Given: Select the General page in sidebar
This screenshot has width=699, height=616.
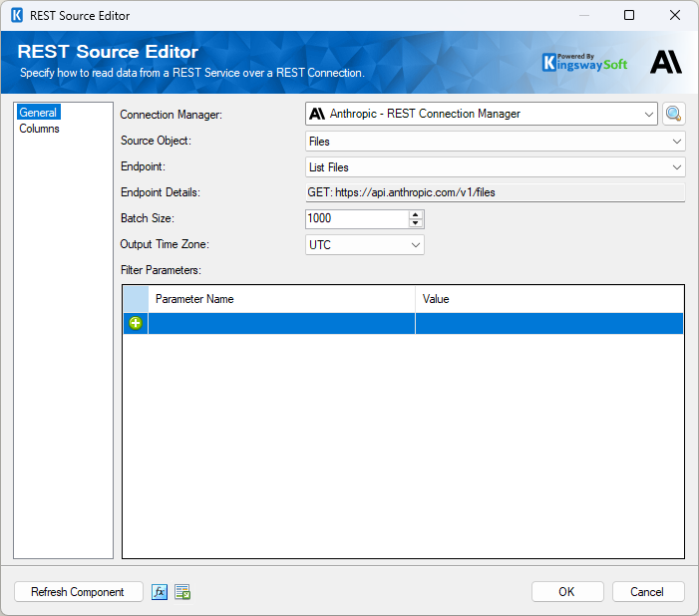Looking at the screenshot, I should tap(38, 113).
